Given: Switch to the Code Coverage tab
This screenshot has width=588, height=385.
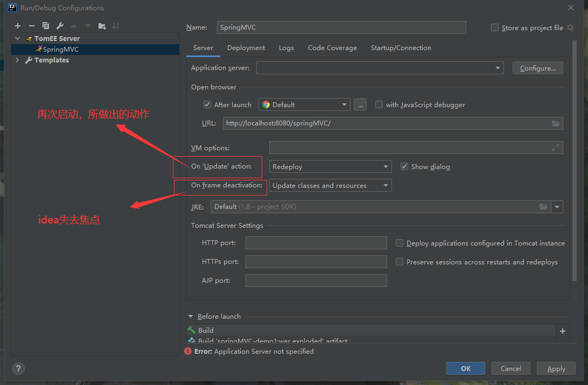Looking at the screenshot, I should (332, 48).
